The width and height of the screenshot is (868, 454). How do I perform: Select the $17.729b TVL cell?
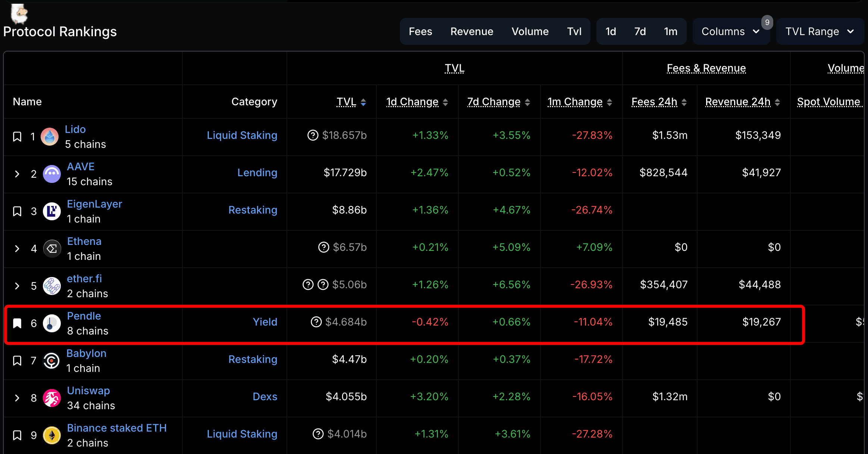coord(345,172)
